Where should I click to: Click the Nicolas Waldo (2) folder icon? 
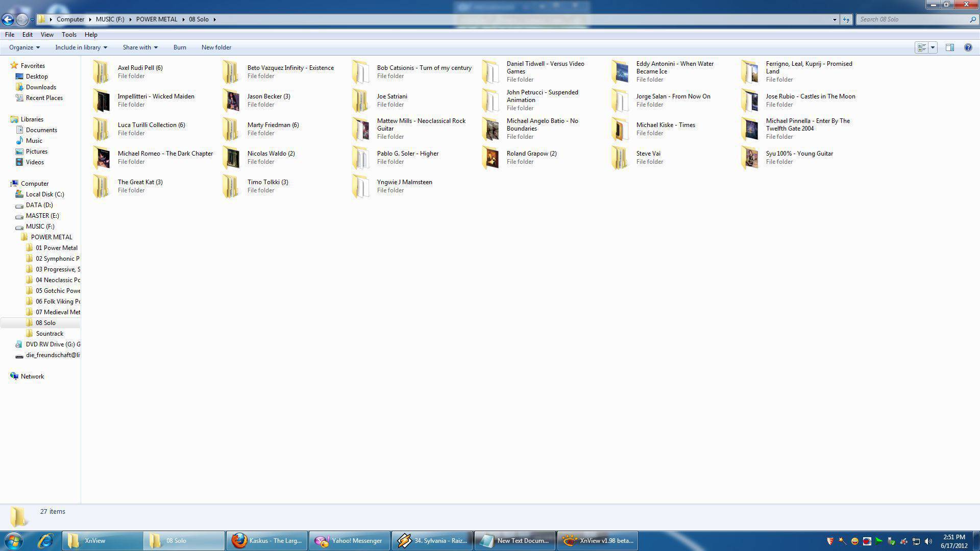231,158
